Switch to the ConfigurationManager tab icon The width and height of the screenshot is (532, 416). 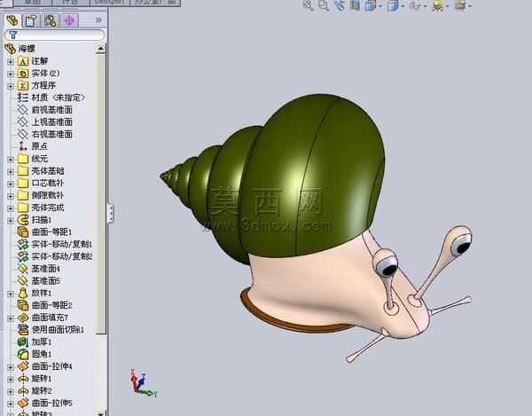pyautogui.click(x=51, y=20)
